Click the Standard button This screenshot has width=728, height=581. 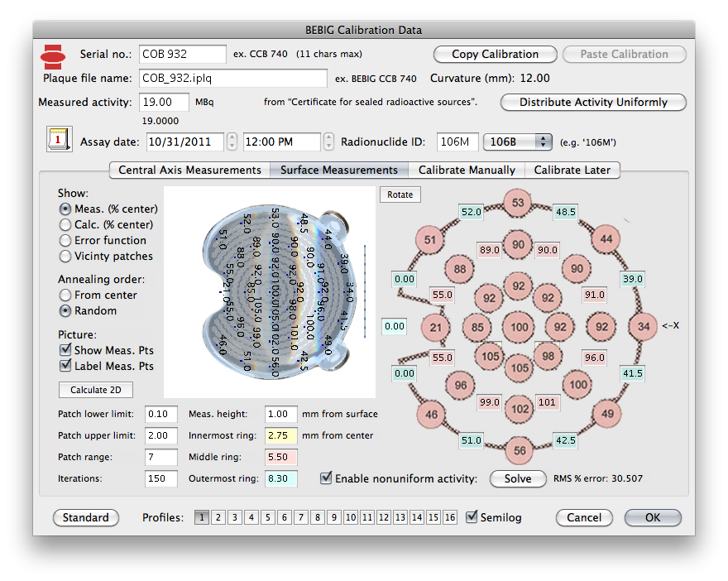pyautogui.click(x=86, y=517)
